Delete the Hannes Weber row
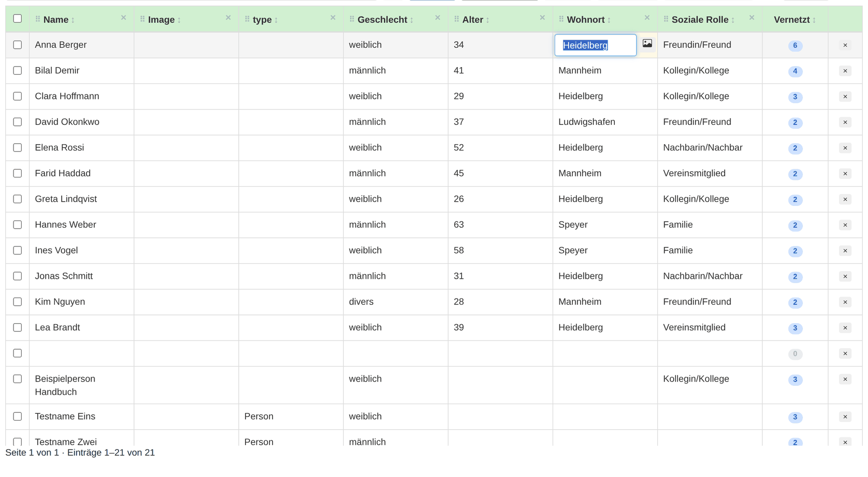The width and height of the screenshot is (868, 477). point(845,225)
